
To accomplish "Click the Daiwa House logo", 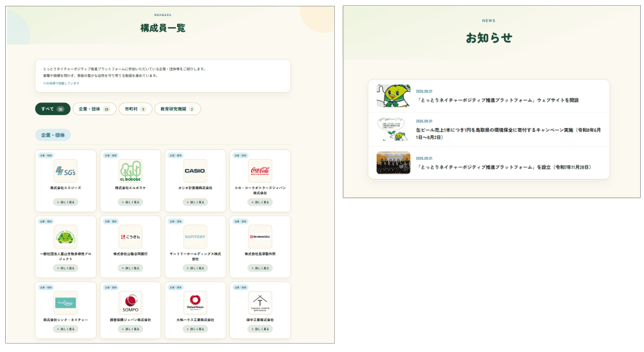I will tap(195, 302).
